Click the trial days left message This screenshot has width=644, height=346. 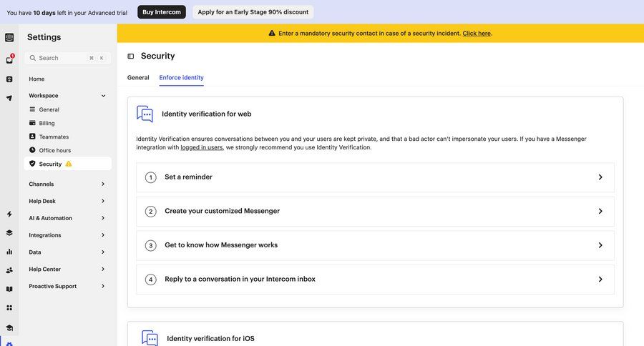tap(67, 13)
